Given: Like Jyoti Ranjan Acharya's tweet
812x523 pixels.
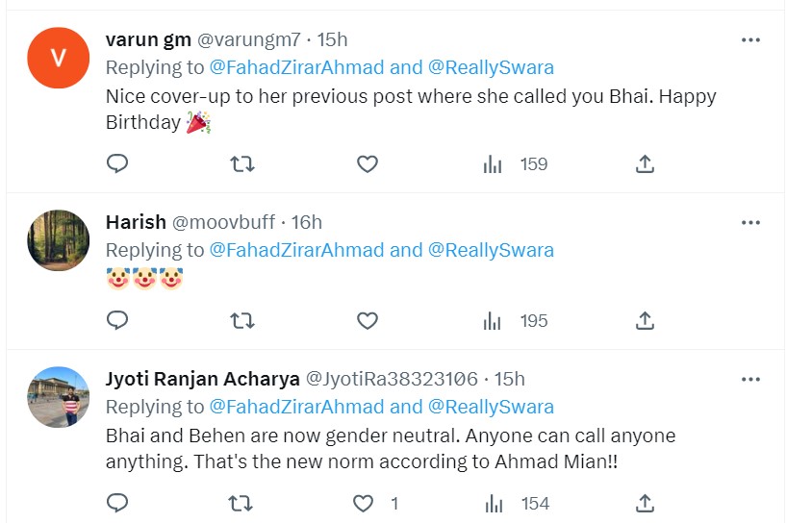Looking at the screenshot, I should pos(364,503).
